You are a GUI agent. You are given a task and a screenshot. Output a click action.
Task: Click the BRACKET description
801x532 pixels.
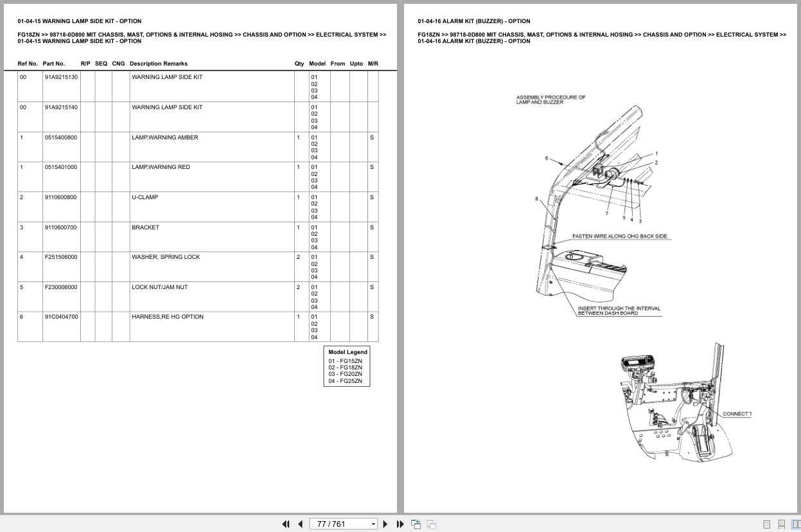point(145,227)
